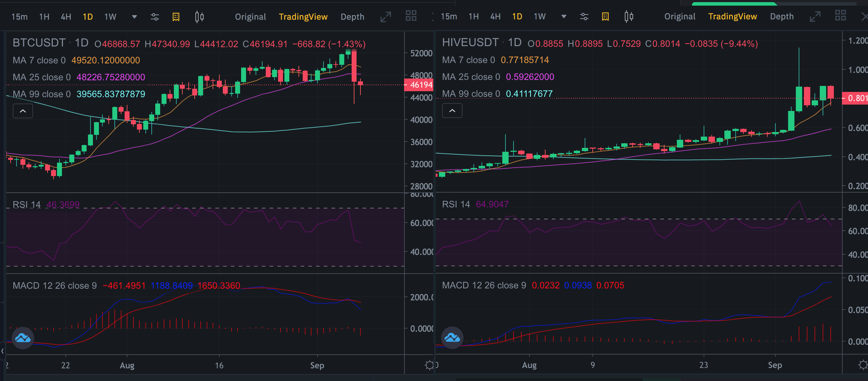Select 1H timeframe on BTCUSDT chart
This screenshot has width=868, height=381.
tap(44, 17)
